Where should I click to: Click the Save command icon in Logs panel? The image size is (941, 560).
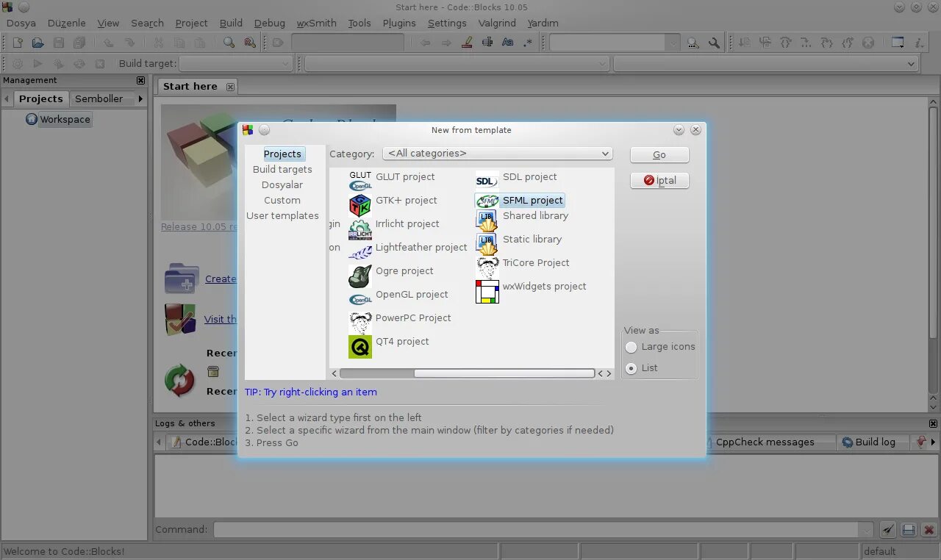pos(909,530)
